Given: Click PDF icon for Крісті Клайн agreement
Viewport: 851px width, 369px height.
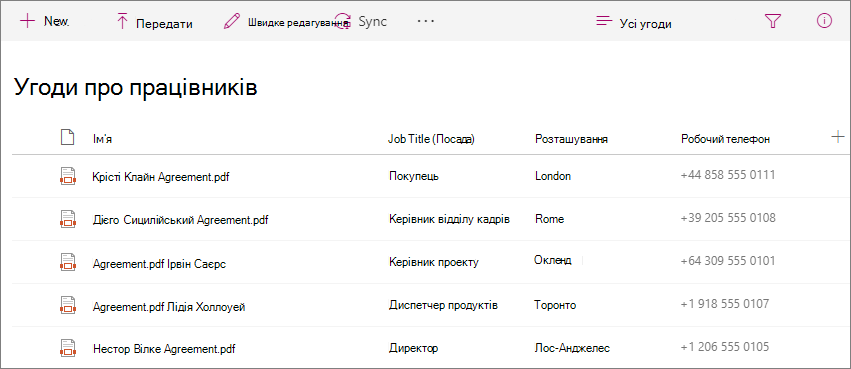Looking at the screenshot, I should pyautogui.click(x=67, y=176).
